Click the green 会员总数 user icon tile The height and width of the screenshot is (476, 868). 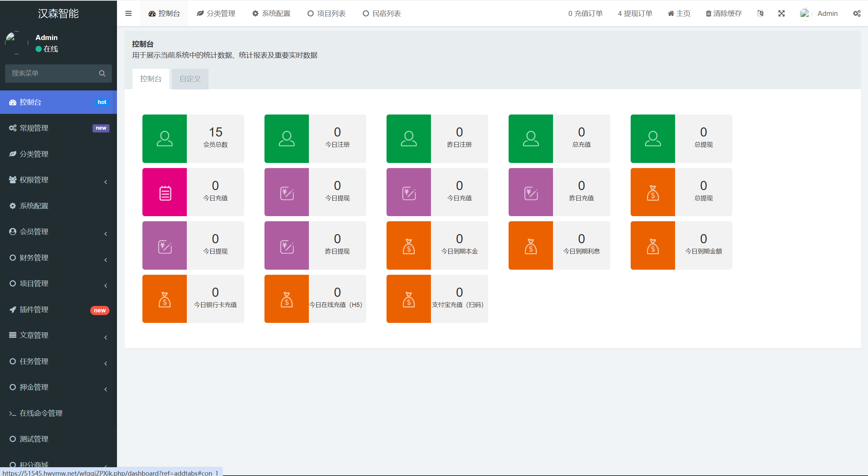point(164,139)
